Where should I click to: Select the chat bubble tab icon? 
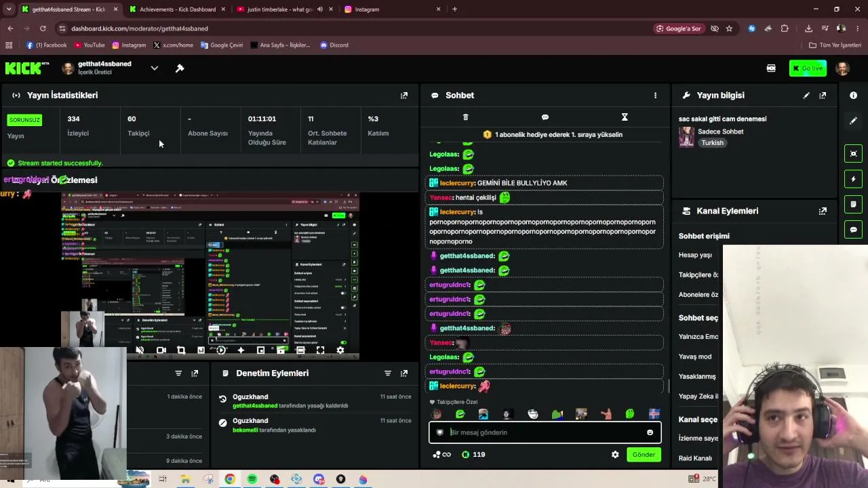(545, 117)
